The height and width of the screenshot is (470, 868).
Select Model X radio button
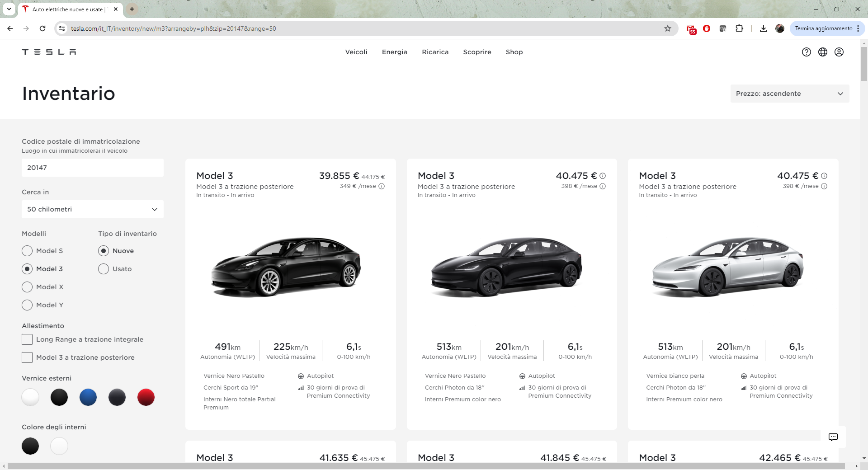[27, 287]
